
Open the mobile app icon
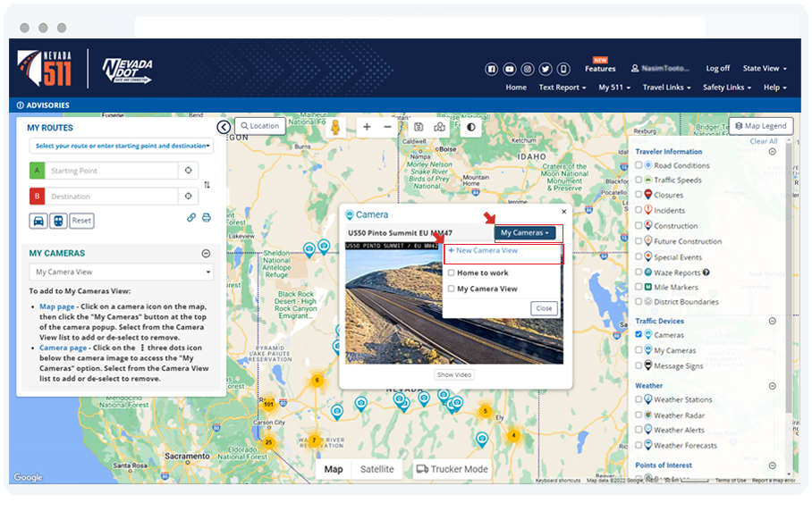[x=563, y=69]
